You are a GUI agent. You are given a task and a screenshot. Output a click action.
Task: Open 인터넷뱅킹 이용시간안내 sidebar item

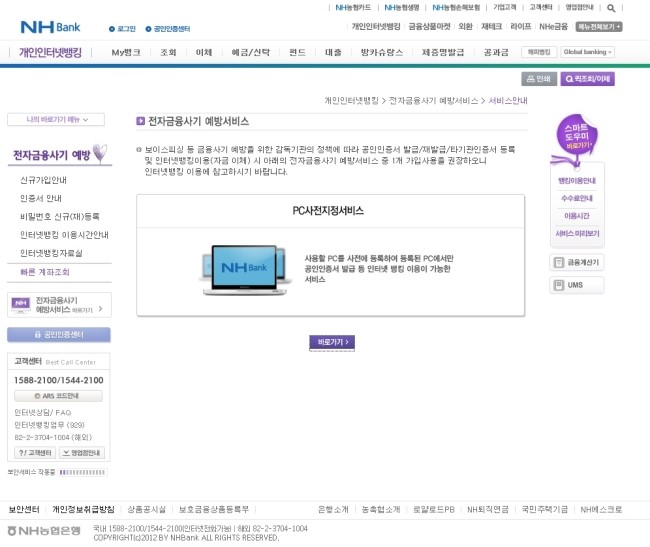pyautogui.click(x=64, y=235)
